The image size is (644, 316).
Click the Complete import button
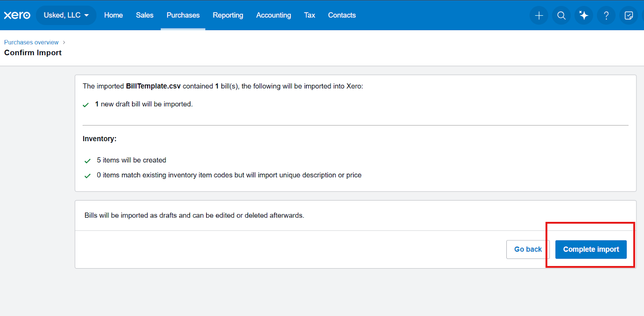(x=591, y=249)
